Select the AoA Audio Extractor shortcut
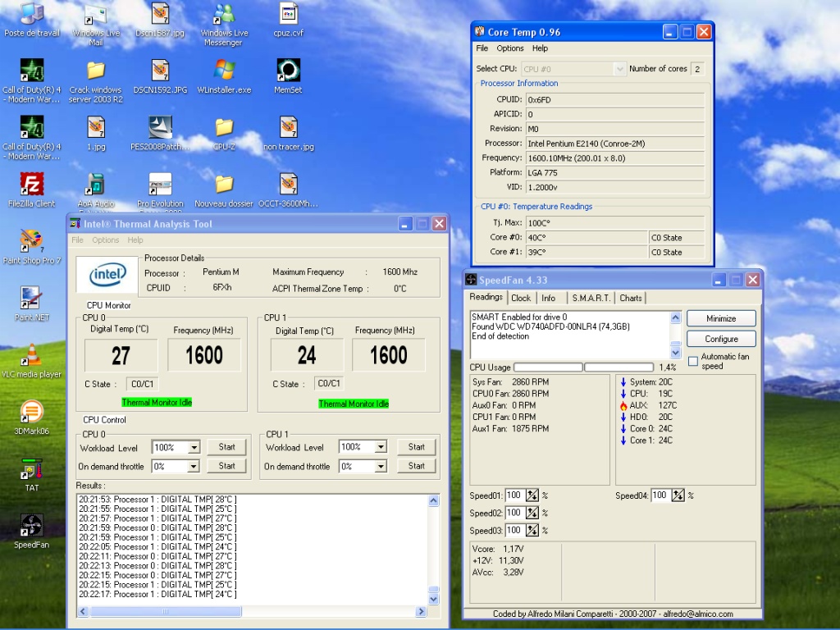The height and width of the screenshot is (630, 840). (95, 191)
